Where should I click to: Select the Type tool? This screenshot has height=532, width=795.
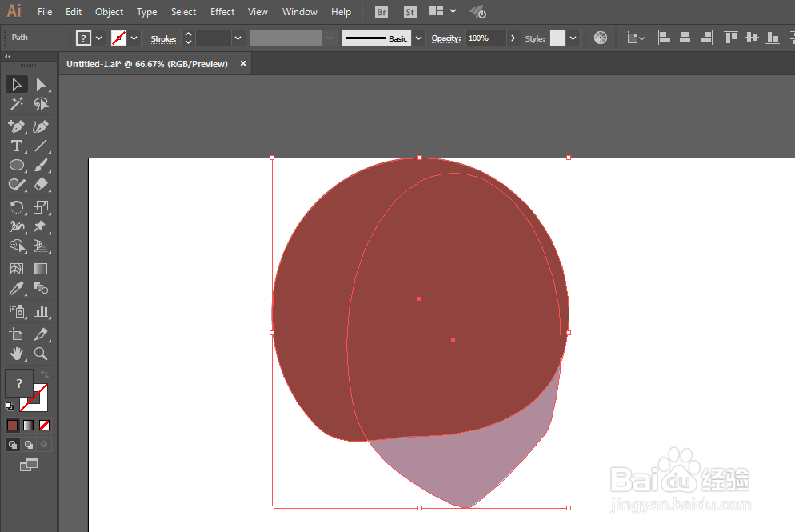point(17,146)
